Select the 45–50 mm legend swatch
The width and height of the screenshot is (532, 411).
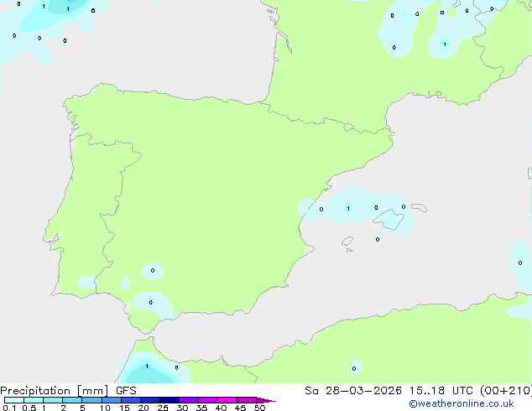(247, 400)
